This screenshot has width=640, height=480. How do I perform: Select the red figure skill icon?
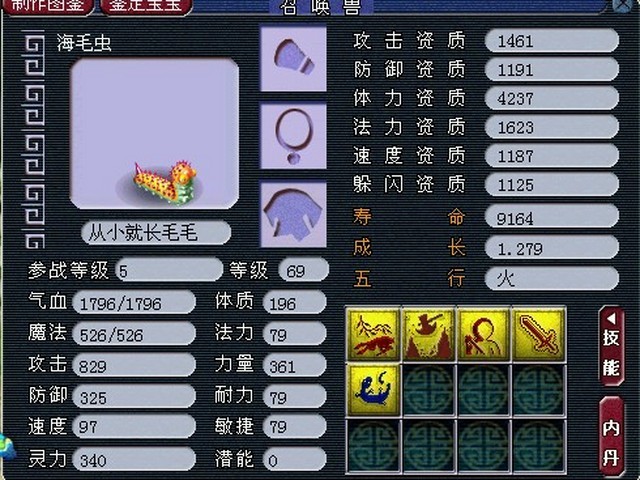point(484,335)
